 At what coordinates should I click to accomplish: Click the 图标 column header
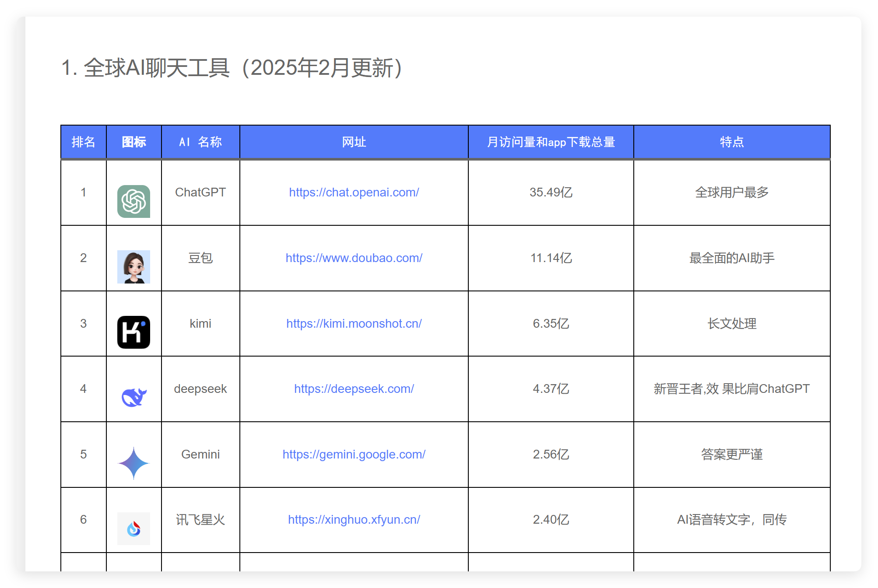(133, 142)
